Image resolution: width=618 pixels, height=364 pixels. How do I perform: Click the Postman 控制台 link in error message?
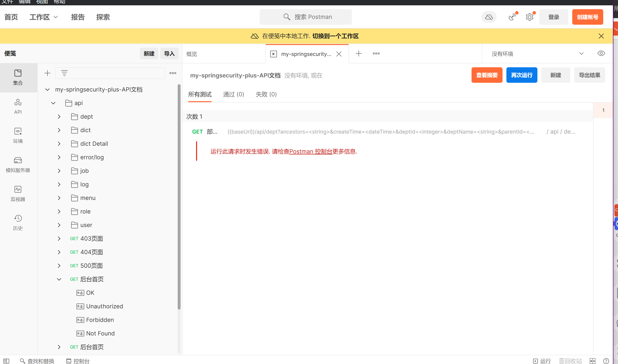[311, 152]
